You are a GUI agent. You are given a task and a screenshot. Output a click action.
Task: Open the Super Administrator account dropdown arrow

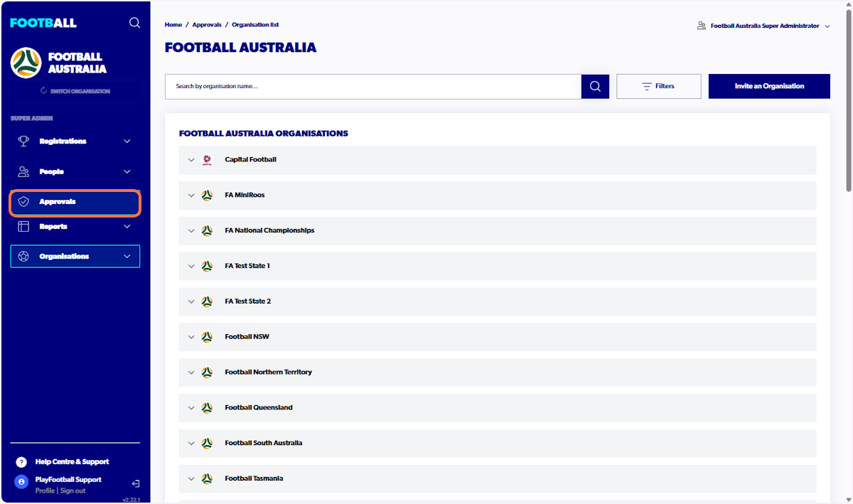827,26
